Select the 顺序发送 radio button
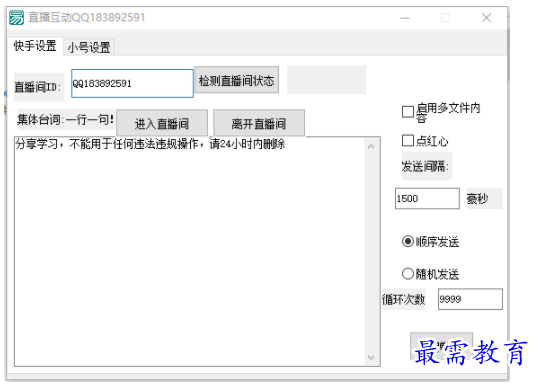The height and width of the screenshot is (384, 536). click(x=408, y=241)
